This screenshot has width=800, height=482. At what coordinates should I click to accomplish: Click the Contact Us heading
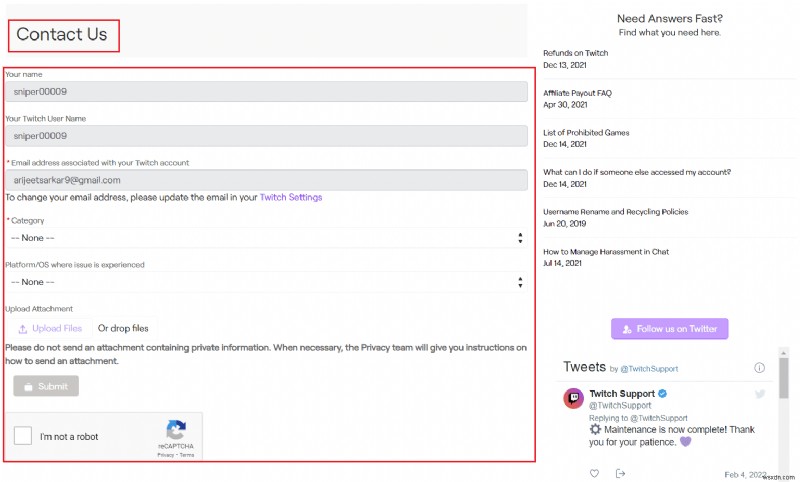point(62,34)
